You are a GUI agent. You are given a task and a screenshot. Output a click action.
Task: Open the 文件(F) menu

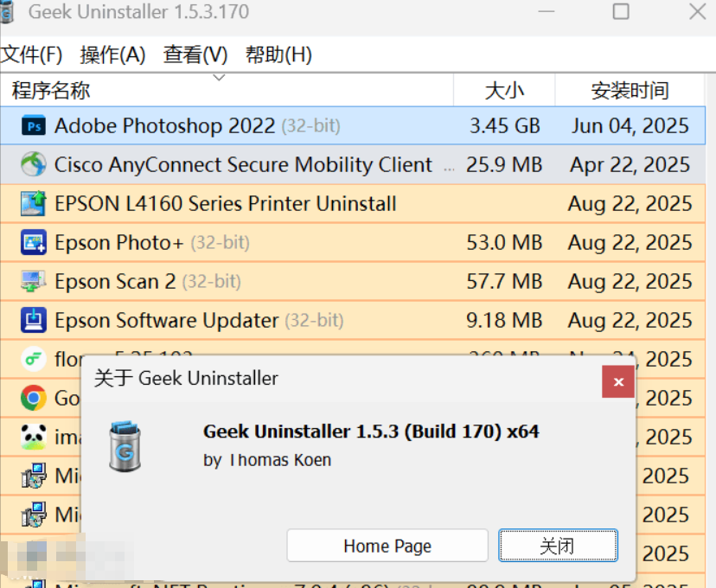pos(32,55)
